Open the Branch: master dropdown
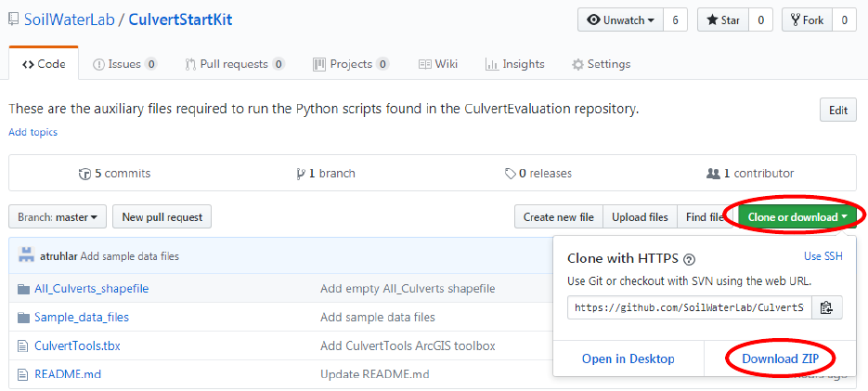868x391 pixels. click(58, 217)
